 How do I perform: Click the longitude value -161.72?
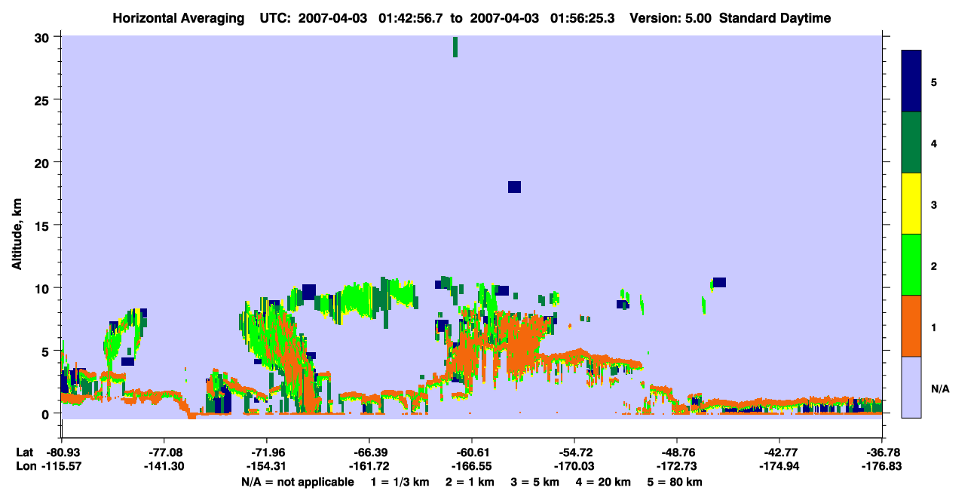[369, 466]
